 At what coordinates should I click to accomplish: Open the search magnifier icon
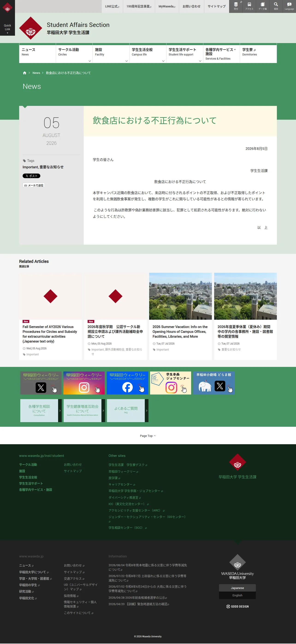click(x=276, y=6)
